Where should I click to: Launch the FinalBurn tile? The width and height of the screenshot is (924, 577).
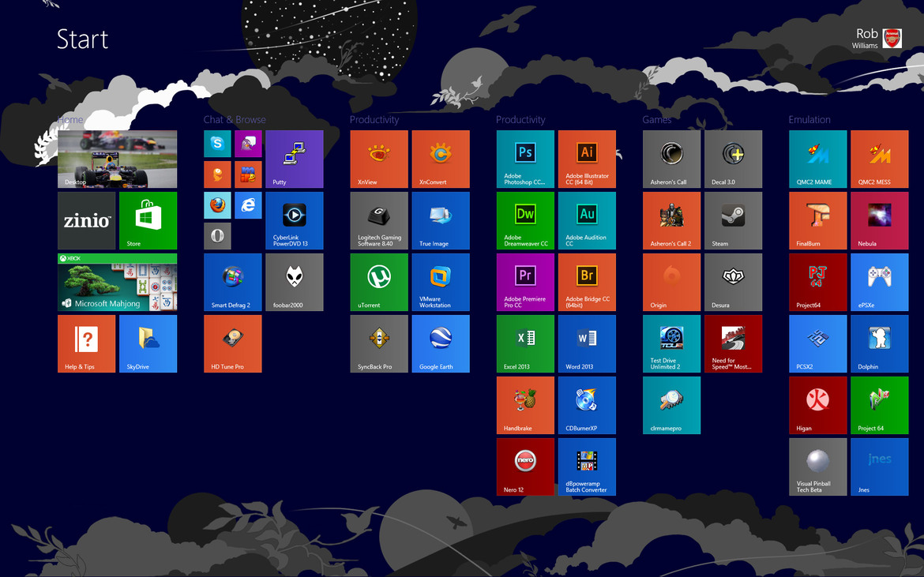tap(818, 221)
